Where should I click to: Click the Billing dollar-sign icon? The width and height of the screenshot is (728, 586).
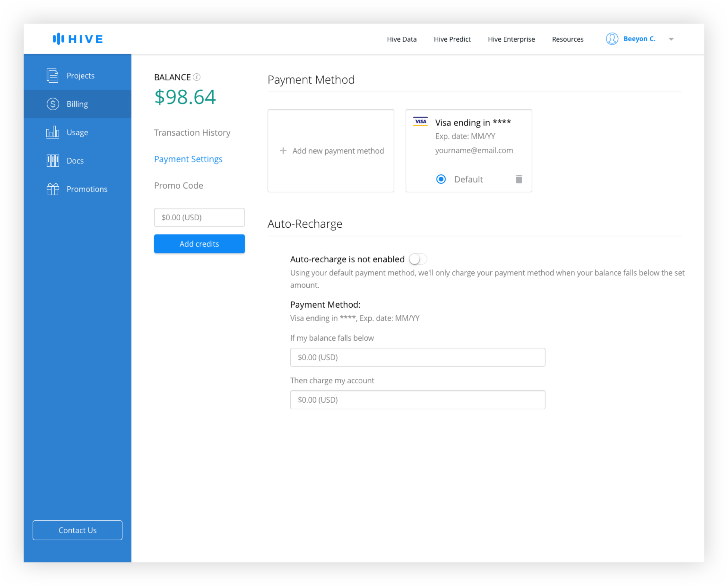coord(53,104)
